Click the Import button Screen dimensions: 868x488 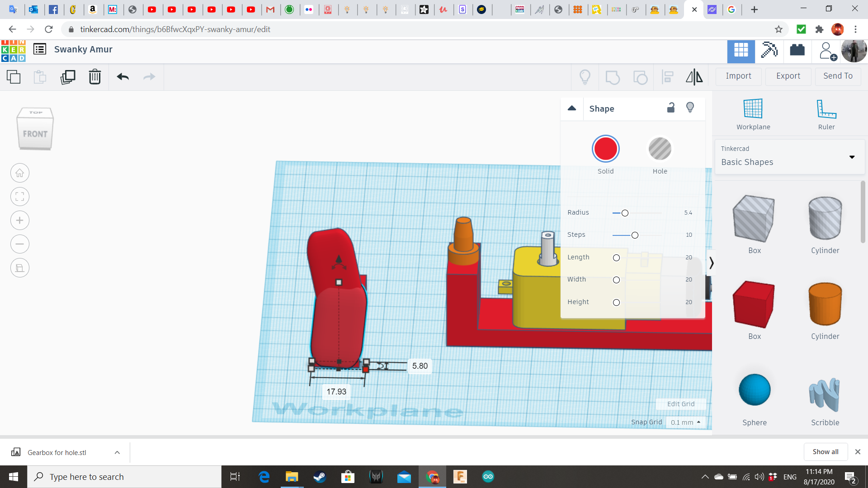tap(738, 76)
